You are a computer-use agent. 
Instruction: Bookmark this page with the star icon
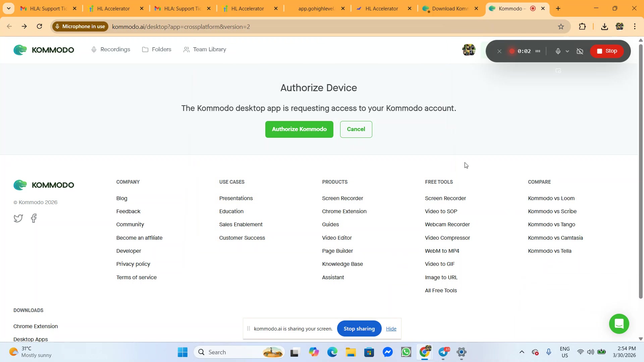pyautogui.click(x=561, y=27)
